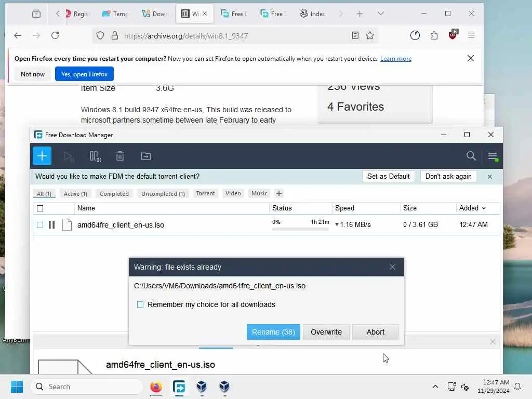
Task: Expand the system tray hidden icons
Action: tap(435, 387)
